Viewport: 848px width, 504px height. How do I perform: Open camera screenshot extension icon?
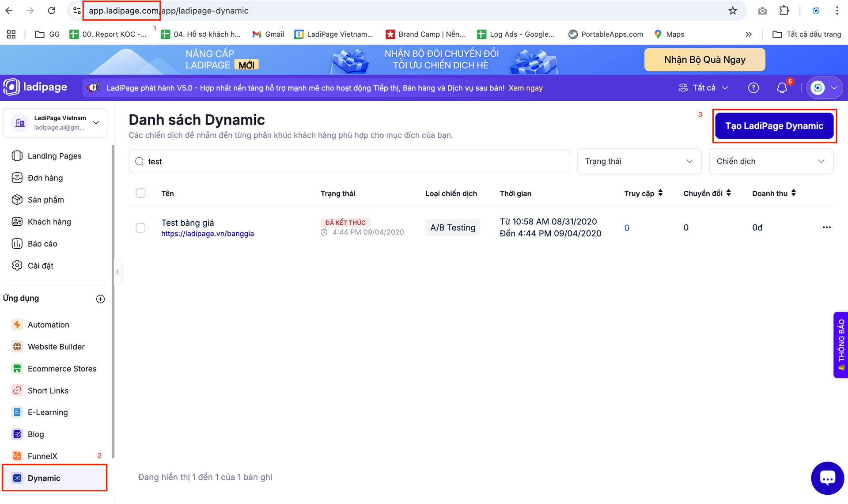click(762, 11)
